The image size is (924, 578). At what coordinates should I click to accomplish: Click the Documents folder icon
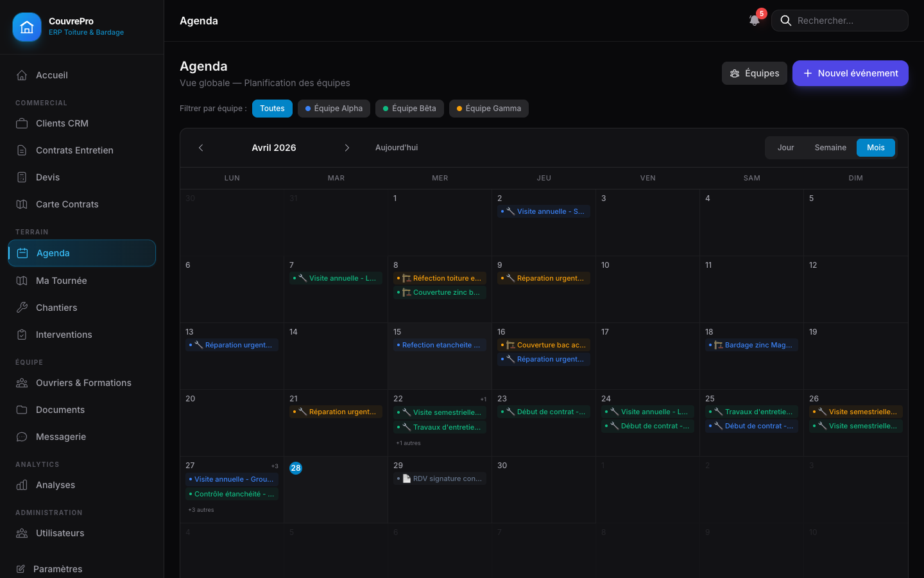[x=22, y=410]
